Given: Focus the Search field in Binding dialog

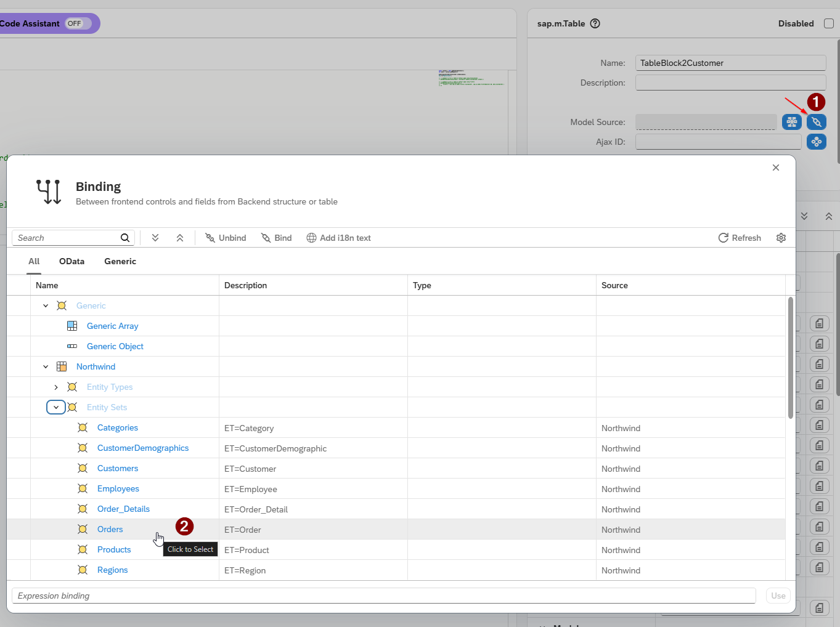Looking at the screenshot, I should [65, 238].
